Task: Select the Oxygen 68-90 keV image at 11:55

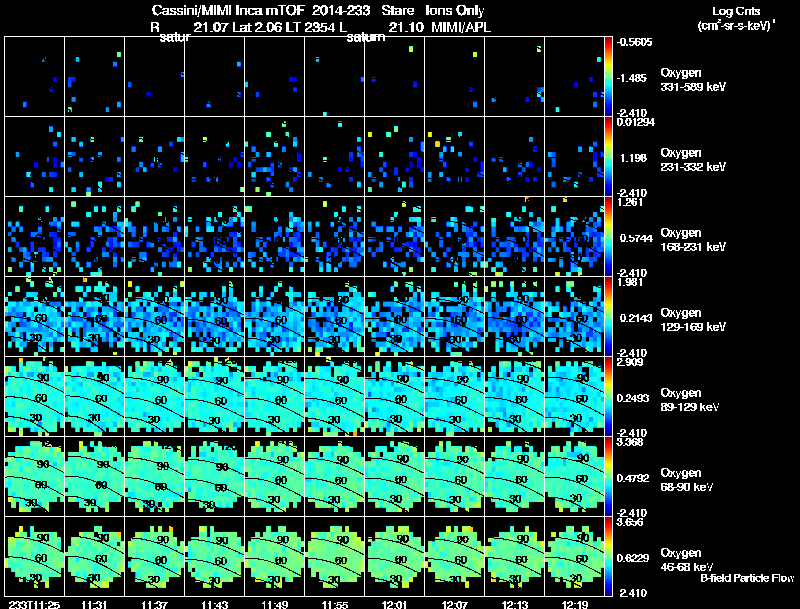Action: [x=334, y=476]
